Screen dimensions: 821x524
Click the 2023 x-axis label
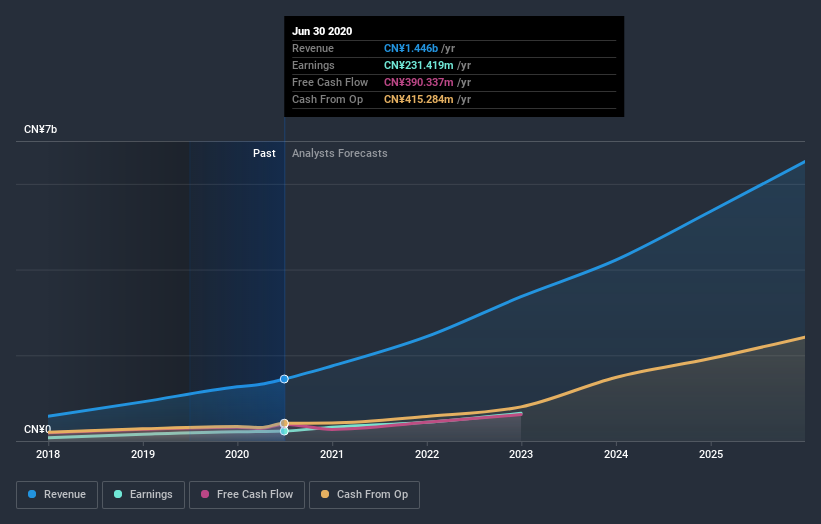click(521, 454)
